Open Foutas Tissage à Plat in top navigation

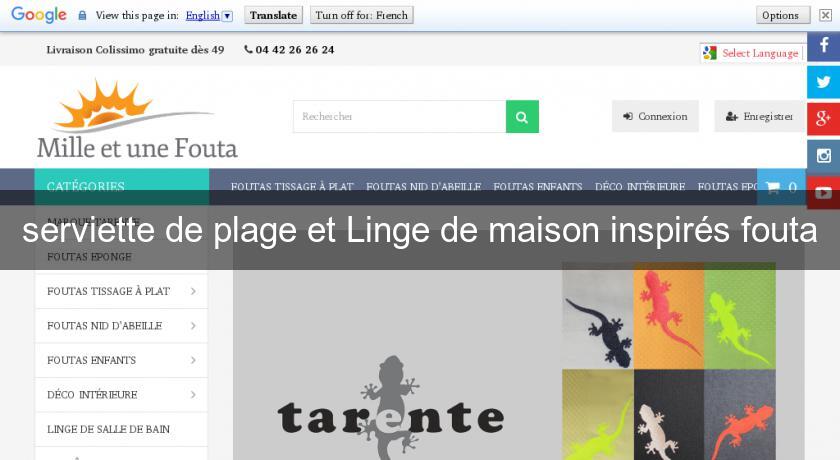pos(292,187)
